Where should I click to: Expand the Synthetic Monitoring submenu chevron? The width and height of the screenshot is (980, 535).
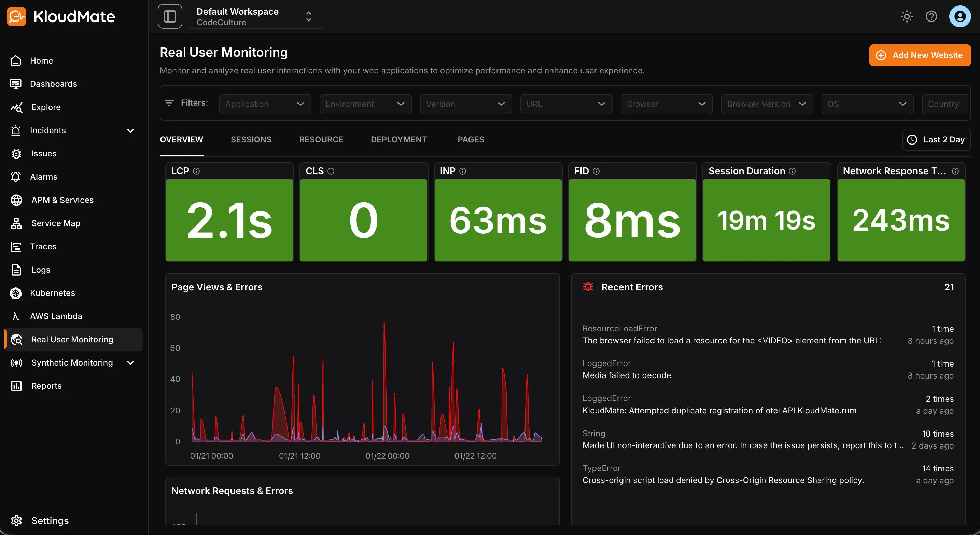point(130,362)
